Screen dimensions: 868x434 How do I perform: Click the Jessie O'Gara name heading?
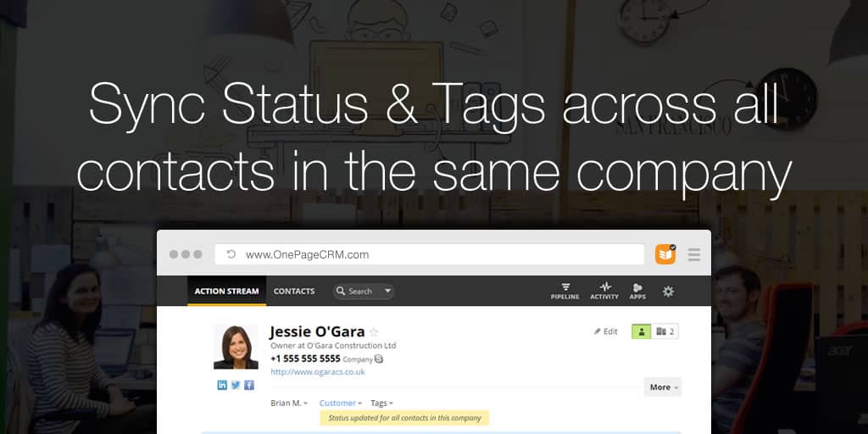tap(317, 331)
